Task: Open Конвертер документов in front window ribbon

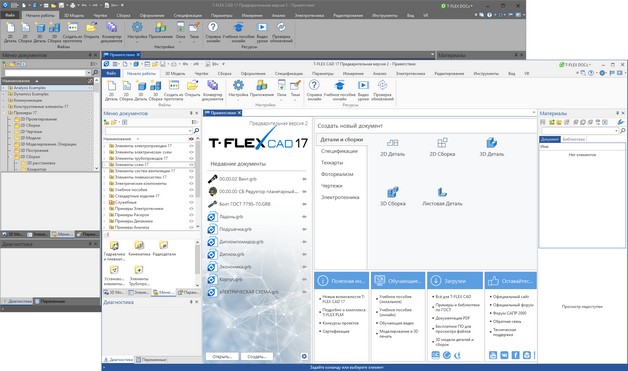Action: [212, 90]
